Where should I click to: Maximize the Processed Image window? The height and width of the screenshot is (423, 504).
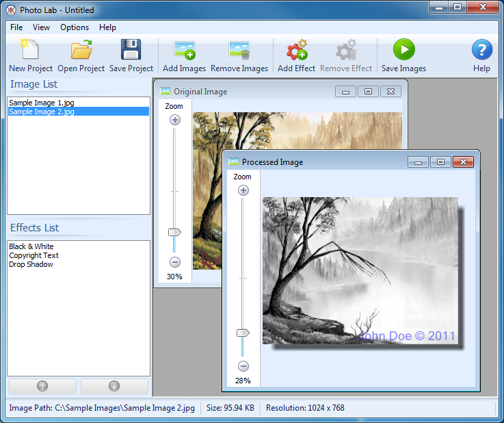click(x=440, y=162)
